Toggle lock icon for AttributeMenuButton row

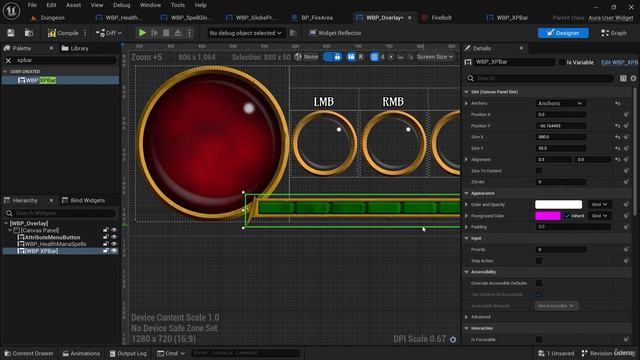[106, 237]
